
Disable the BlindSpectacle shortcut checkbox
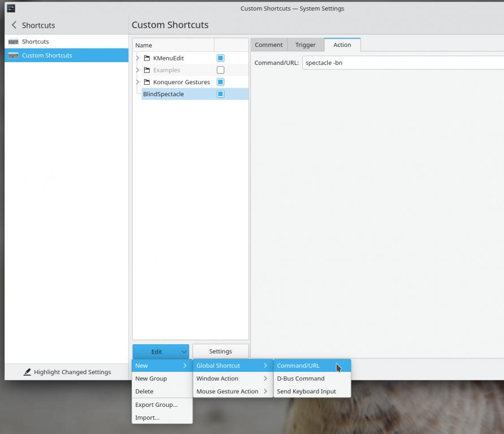coord(220,94)
